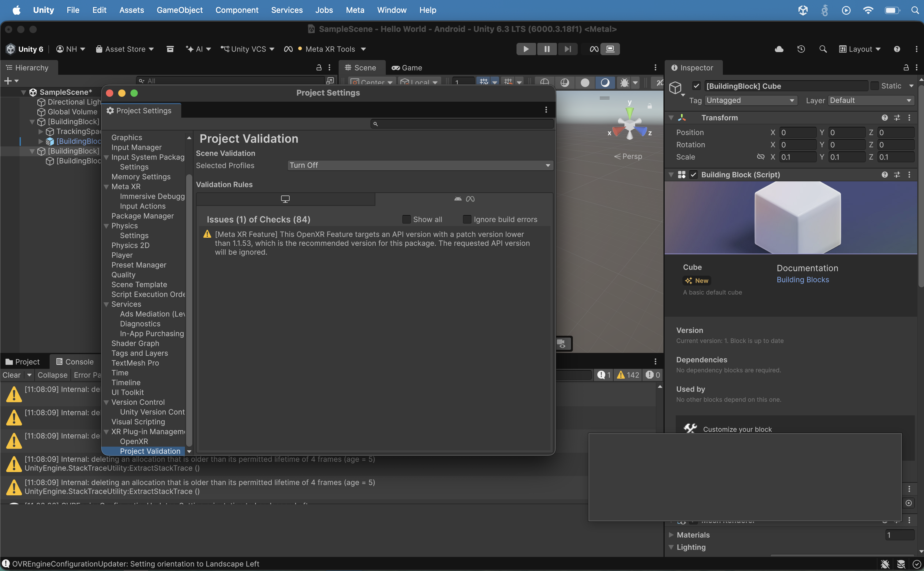Select Player in Project Settings list
This screenshot has height=571, width=924.
click(x=122, y=255)
